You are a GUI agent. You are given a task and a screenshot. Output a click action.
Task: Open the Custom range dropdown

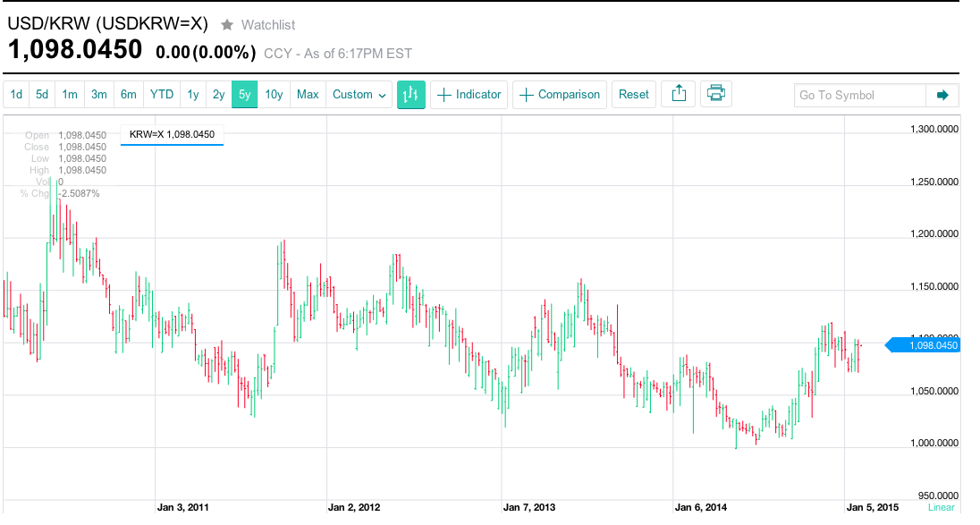359,95
